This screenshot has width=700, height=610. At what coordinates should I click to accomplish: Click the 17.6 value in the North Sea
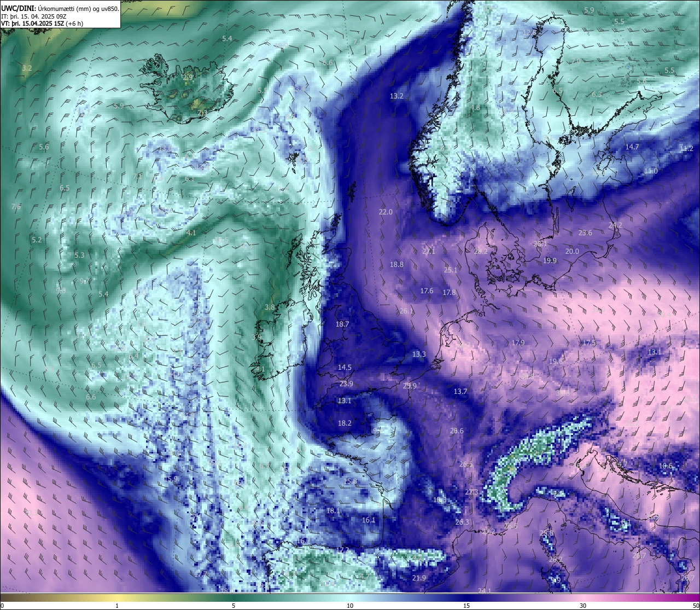pos(427,291)
